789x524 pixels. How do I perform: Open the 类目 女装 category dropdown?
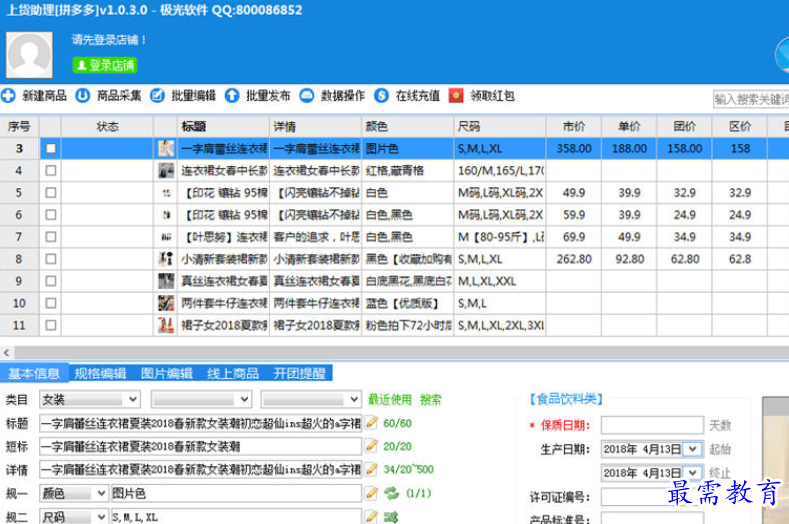tap(90, 400)
